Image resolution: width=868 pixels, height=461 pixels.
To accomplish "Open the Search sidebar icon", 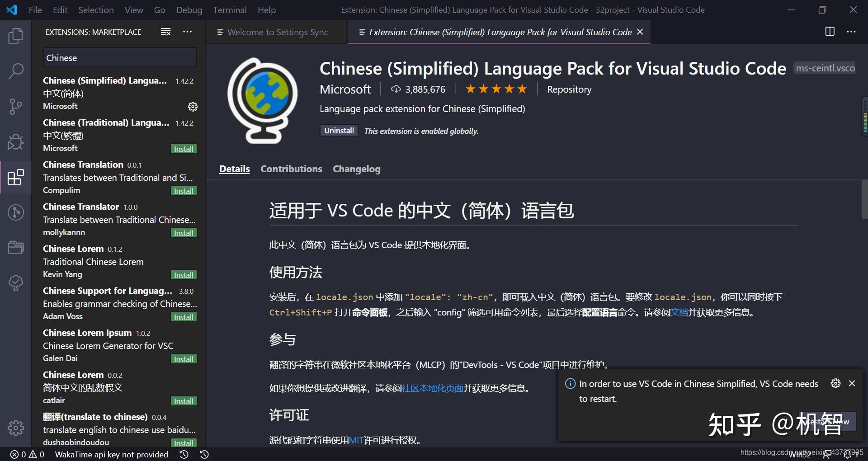I will pyautogui.click(x=16, y=71).
